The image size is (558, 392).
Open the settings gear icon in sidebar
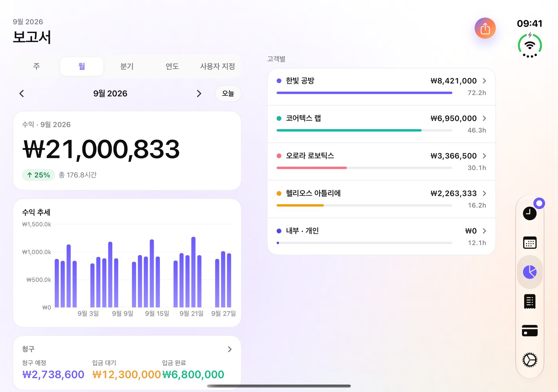point(530,360)
